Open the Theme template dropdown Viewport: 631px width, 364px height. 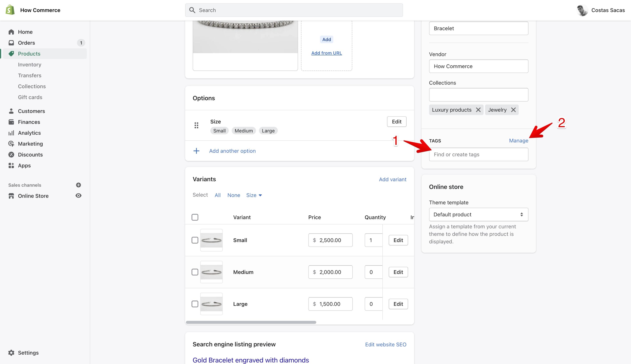478,215
